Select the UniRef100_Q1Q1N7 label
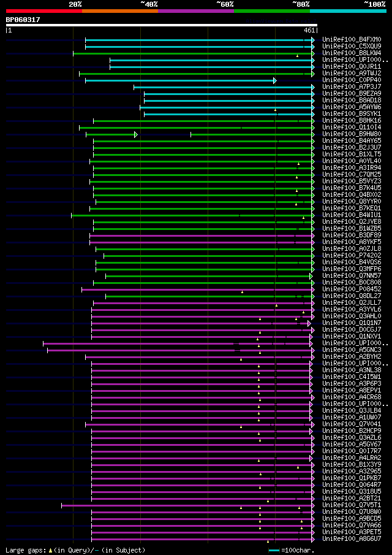 352,323
